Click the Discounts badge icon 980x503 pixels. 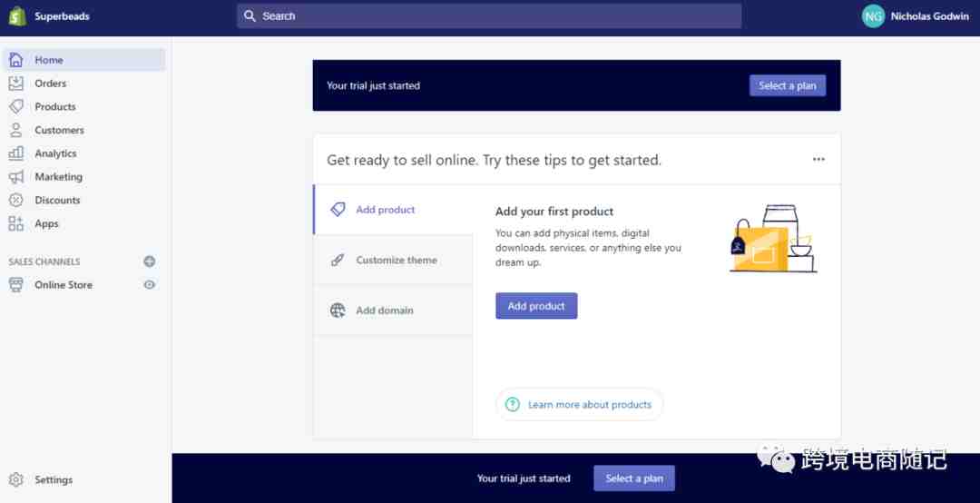coord(16,200)
